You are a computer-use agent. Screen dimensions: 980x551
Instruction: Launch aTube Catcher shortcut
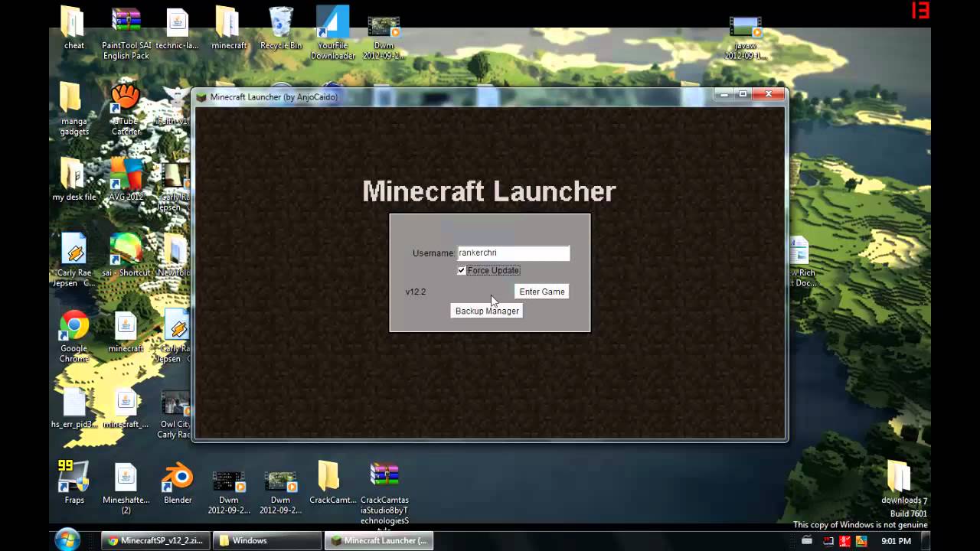pos(126,109)
